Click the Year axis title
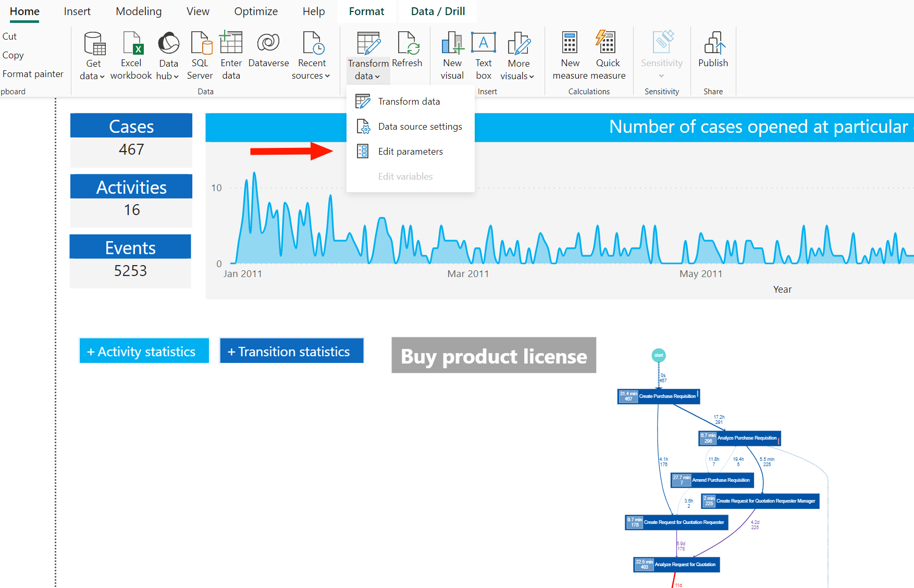The image size is (914, 588). tap(782, 290)
